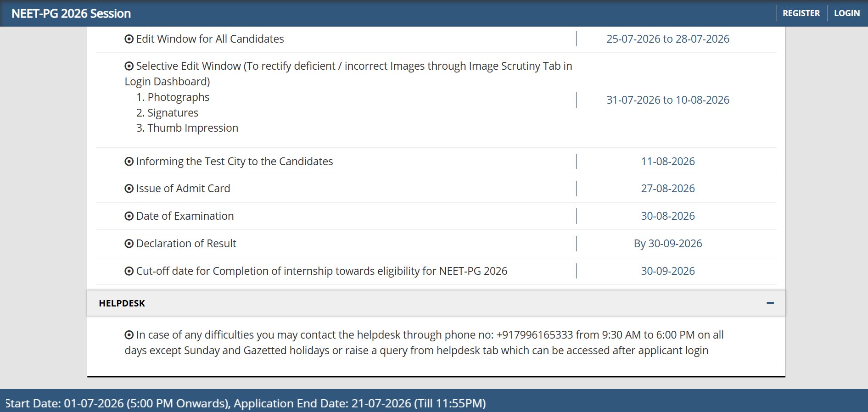Click the HELPDESK accordion header

point(436,303)
